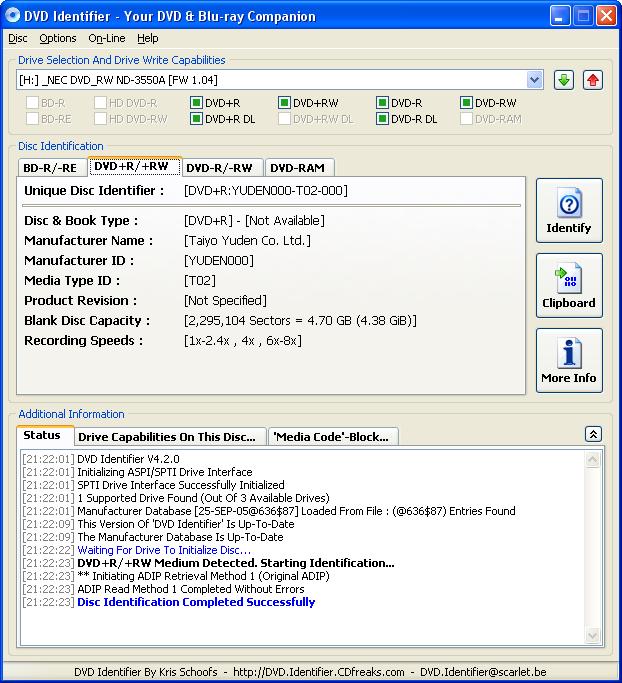This screenshot has height=683, width=622.
Task: Click 'SPTI Drive Interface Successfully Initialized' line
Action: point(181,485)
